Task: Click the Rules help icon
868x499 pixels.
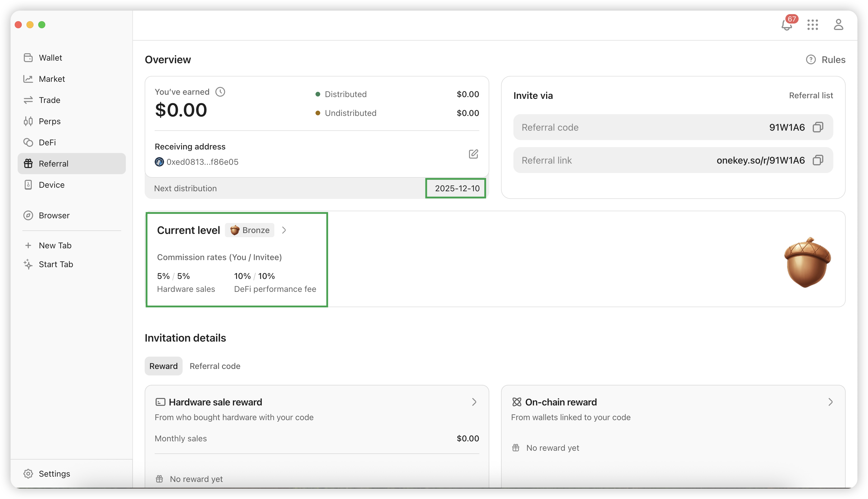Action: [810, 60]
